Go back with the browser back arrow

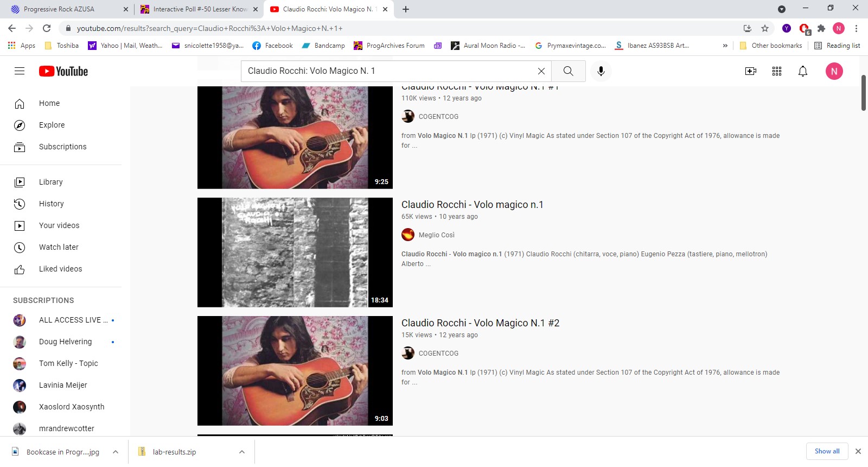[12, 28]
